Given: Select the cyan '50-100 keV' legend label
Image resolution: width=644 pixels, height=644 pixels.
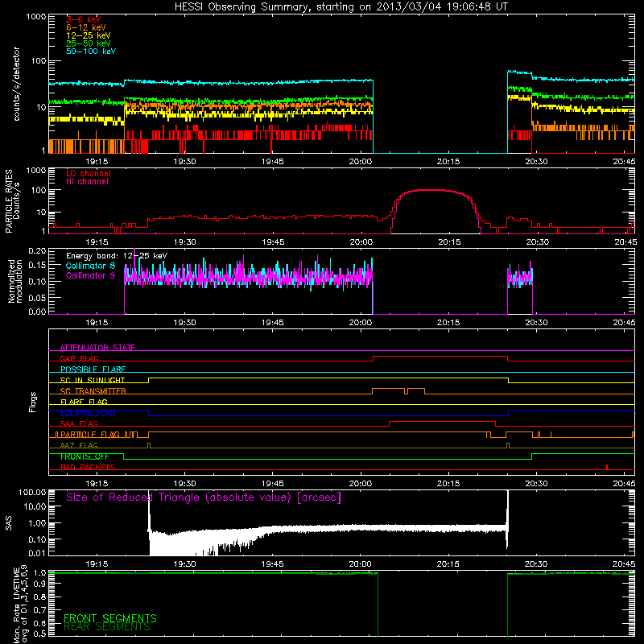Looking at the screenshot, I should [91, 52].
